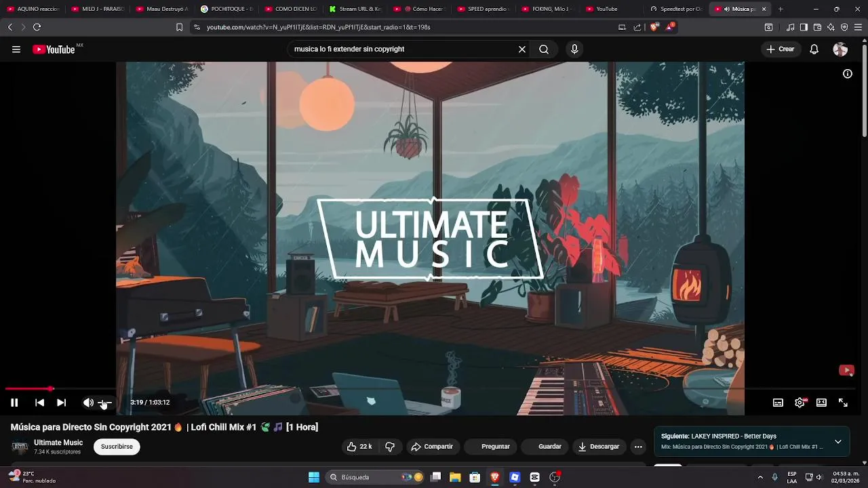
Task: Subscribe with the Suscribirse button
Action: coord(117,447)
